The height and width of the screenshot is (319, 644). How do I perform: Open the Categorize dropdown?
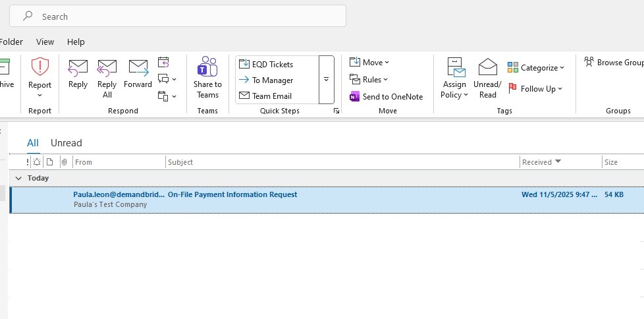click(x=536, y=68)
